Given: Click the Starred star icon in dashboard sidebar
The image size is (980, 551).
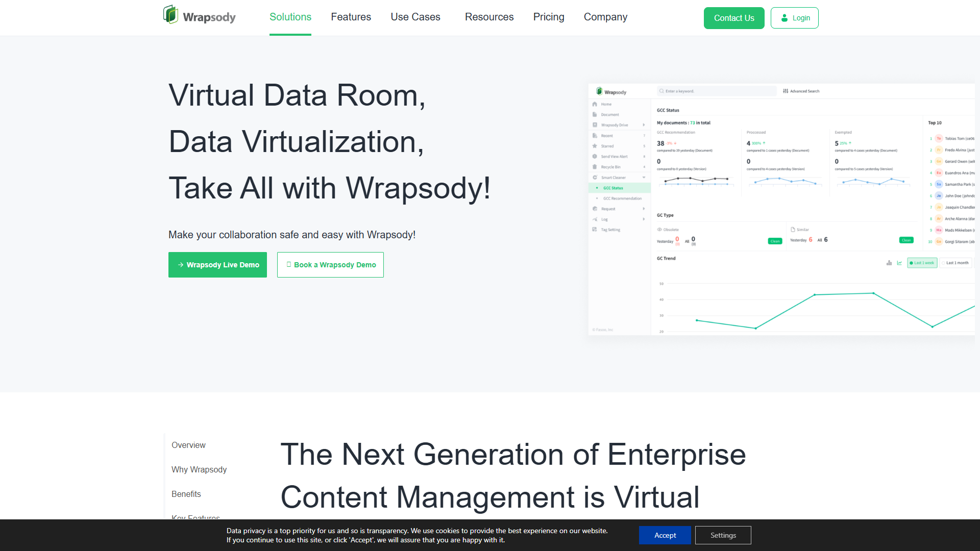Looking at the screenshot, I should coord(595,146).
